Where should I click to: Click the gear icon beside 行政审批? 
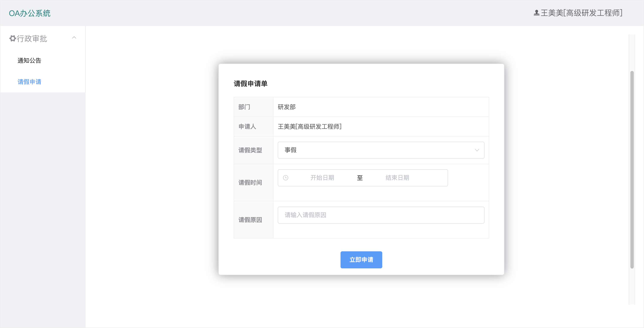click(13, 39)
